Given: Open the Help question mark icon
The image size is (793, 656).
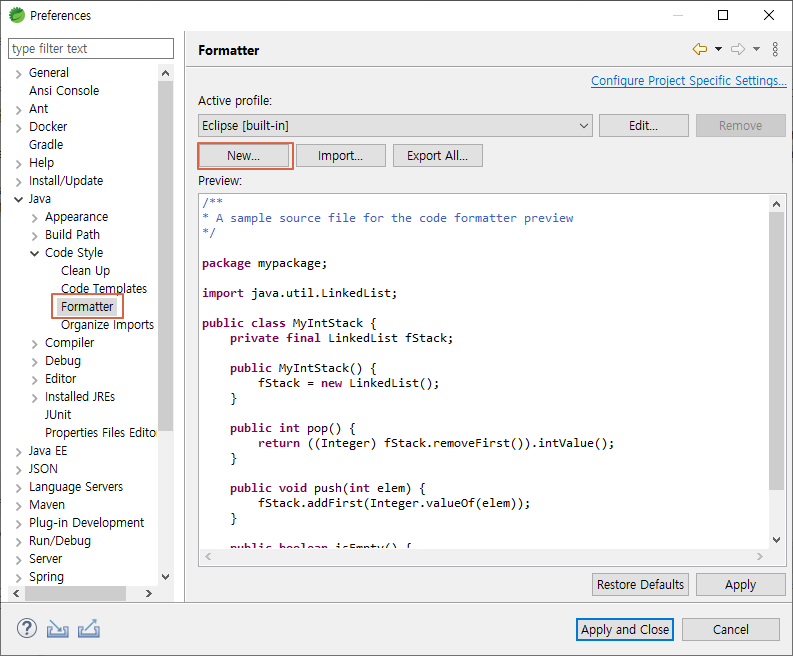Looking at the screenshot, I should tap(27, 629).
